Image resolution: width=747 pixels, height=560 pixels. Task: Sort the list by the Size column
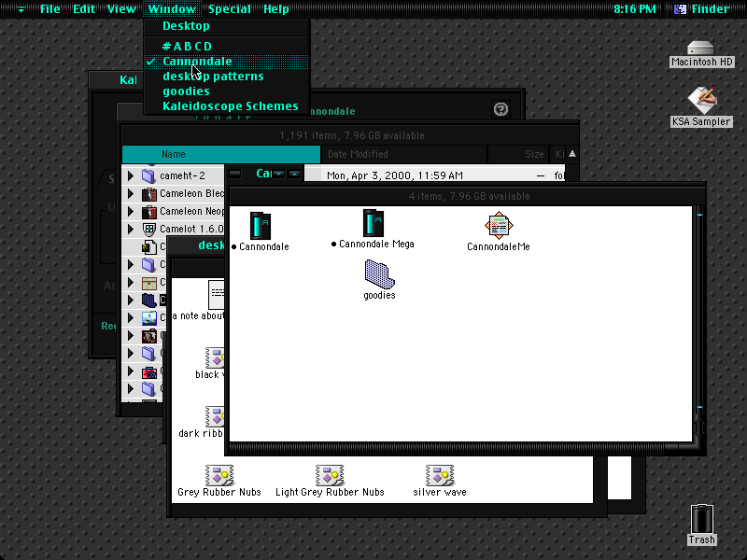point(518,154)
